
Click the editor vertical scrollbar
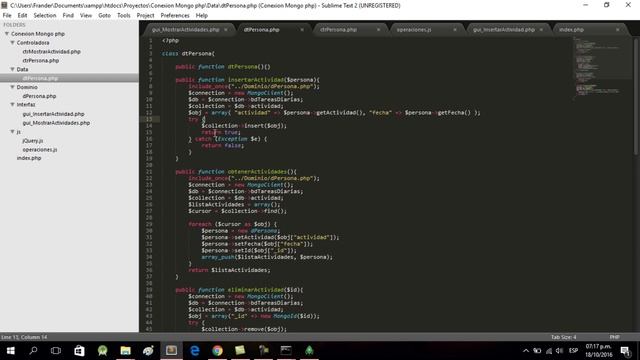coord(636,96)
